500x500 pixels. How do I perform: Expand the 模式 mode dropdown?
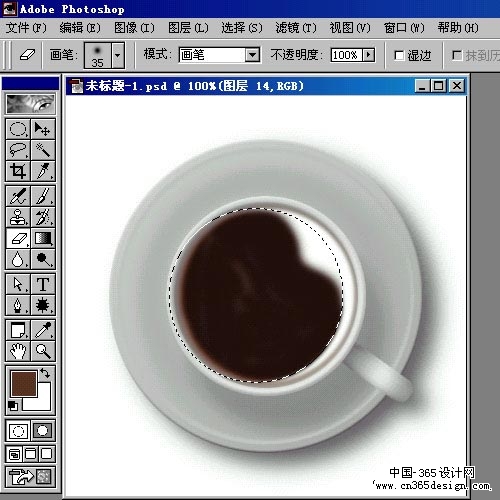[252, 55]
